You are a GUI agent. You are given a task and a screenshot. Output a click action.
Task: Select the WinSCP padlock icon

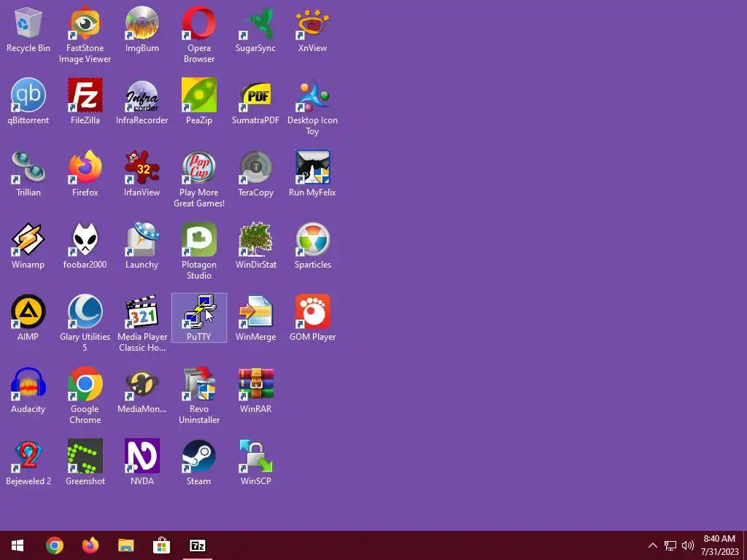point(256,462)
